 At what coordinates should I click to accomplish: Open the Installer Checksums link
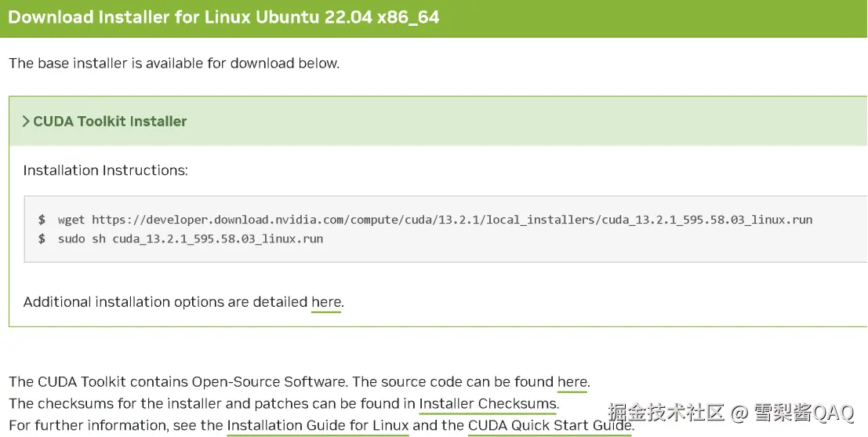488,404
